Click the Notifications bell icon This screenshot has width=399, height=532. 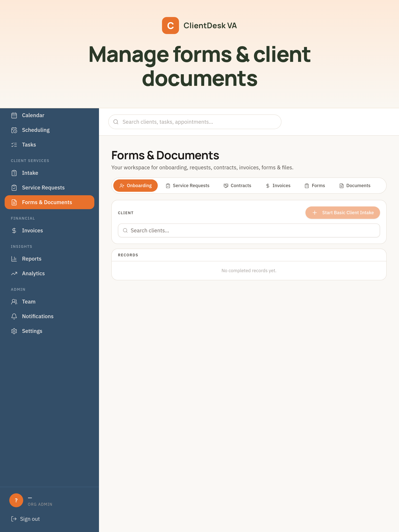click(x=14, y=316)
